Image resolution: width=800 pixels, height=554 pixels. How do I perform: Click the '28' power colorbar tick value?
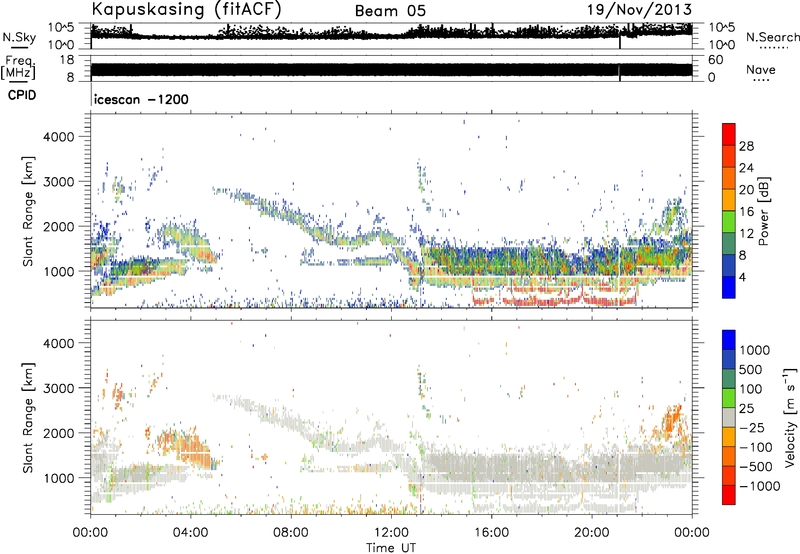(746, 146)
